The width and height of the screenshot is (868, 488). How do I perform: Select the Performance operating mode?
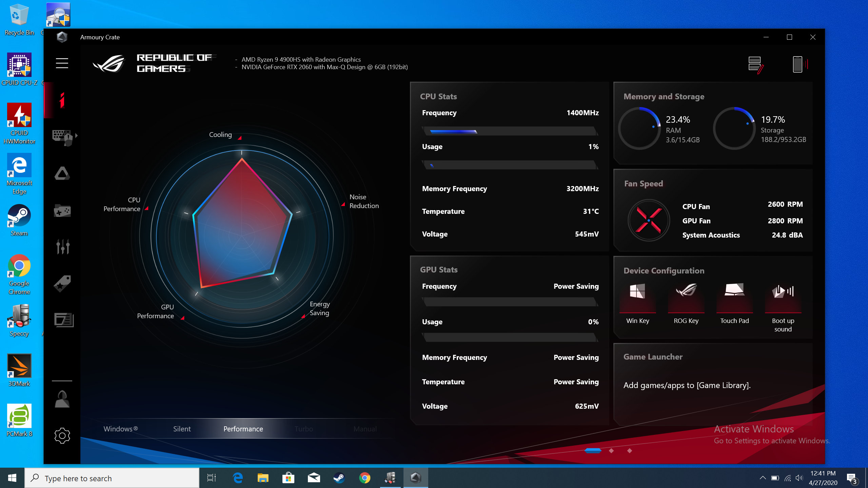point(243,429)
